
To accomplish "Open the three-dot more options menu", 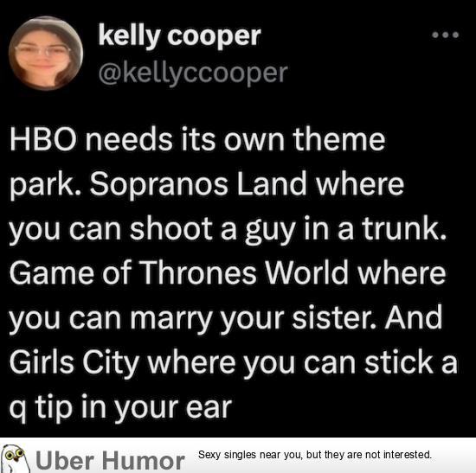I will pos(446,35).
